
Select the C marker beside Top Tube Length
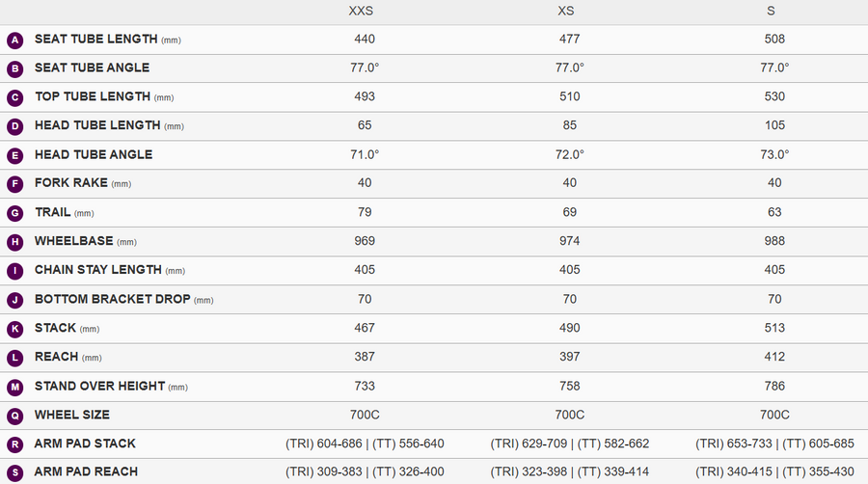pyautogui.click(x=14, y=98)
